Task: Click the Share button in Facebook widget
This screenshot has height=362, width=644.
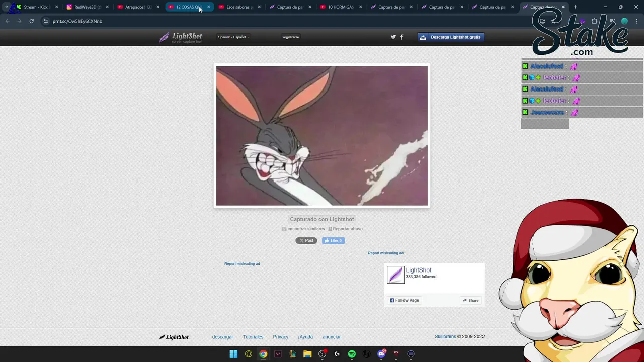Action: click(x=471, y=300)
